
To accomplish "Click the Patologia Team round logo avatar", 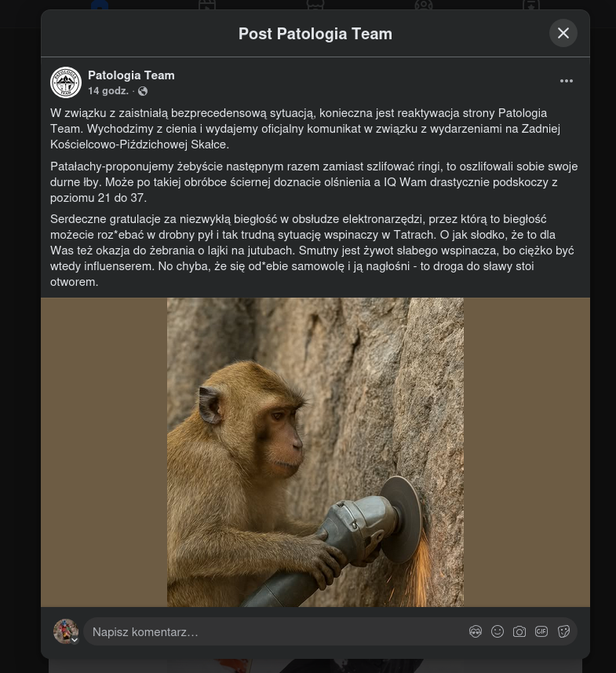I will (66, 82).
